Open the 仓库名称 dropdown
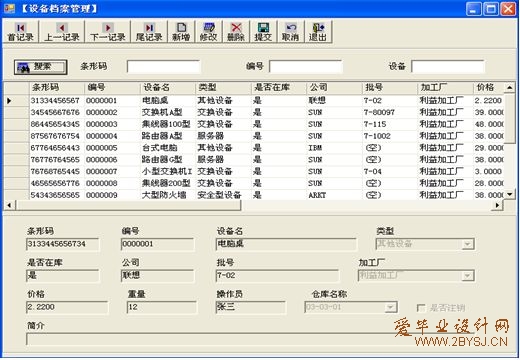Image resolution: width=520 pixels, height=360 pixels. click(390, 307)
